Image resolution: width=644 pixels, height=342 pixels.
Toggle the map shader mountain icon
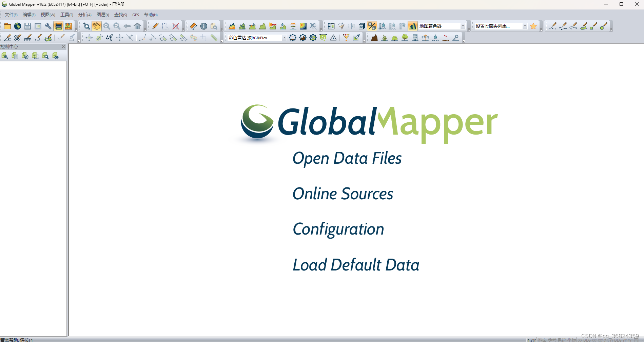[x=413, y=26]
